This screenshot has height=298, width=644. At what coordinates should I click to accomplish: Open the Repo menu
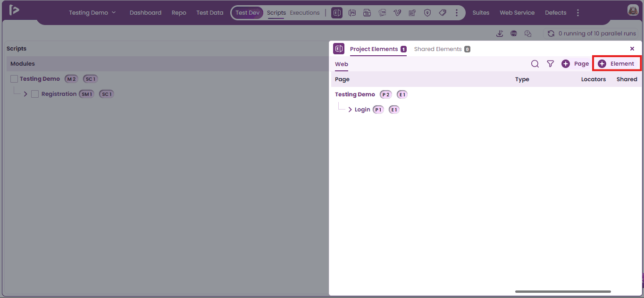[179, 13]
